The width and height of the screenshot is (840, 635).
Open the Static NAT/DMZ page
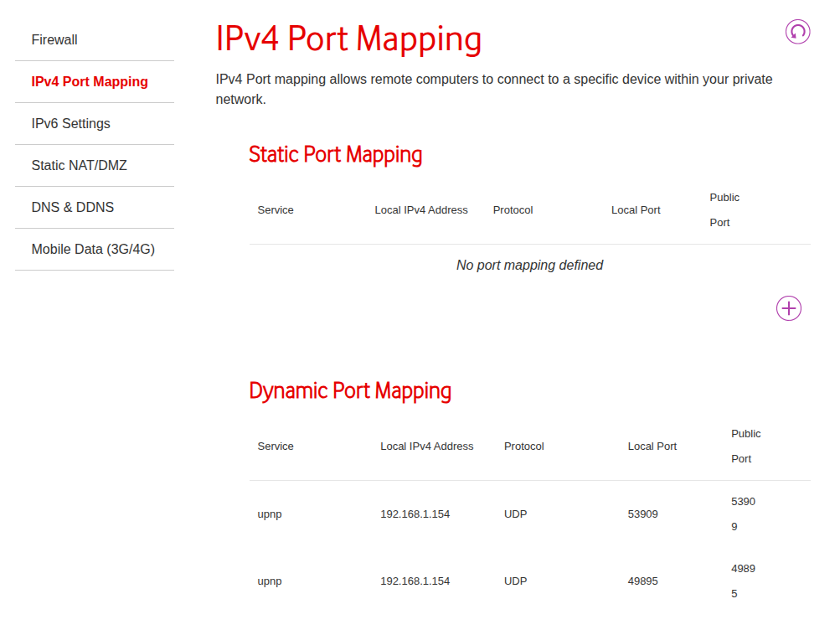click(x=80, y=166)
